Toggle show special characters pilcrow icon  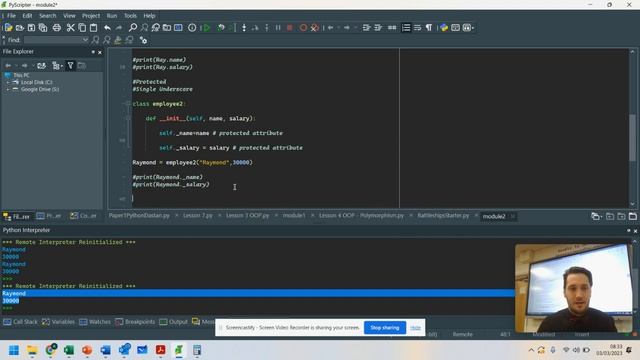tap(429, 28)
